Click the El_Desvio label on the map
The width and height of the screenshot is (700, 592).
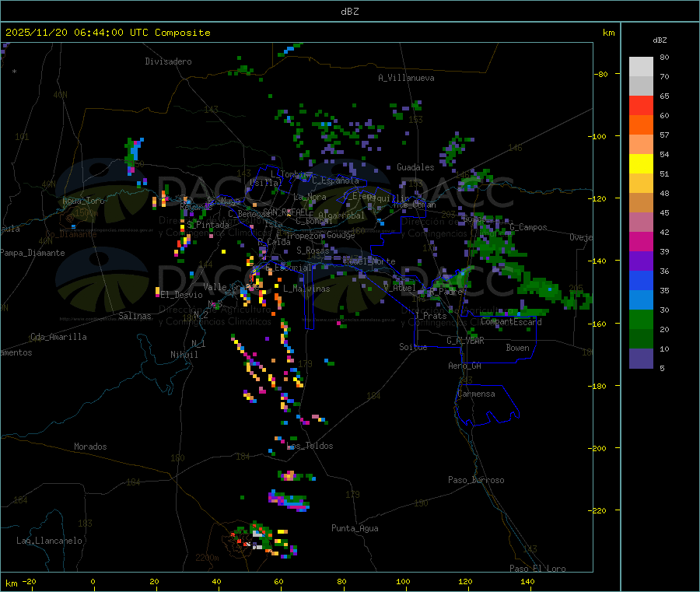pos(181,295)
